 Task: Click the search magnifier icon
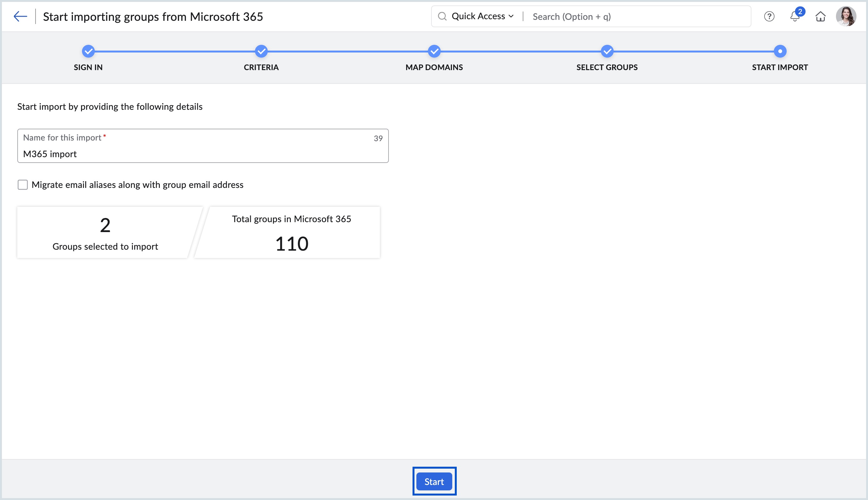(443, 16)
